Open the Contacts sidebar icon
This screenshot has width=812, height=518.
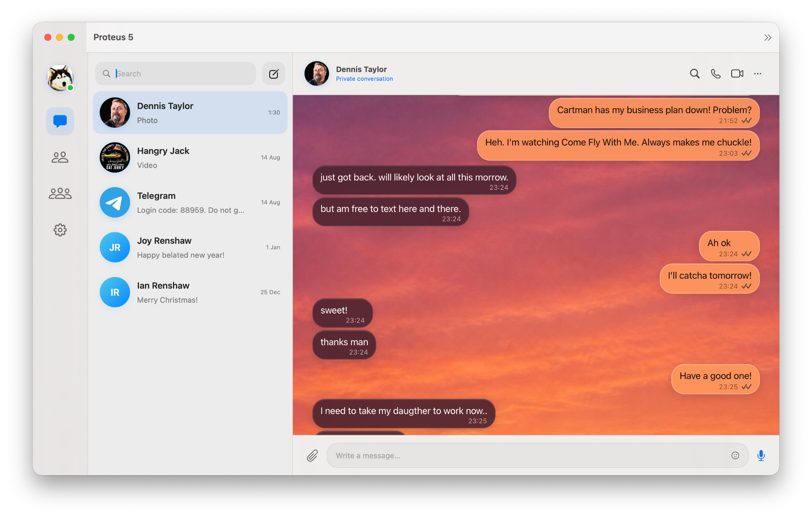60,157
